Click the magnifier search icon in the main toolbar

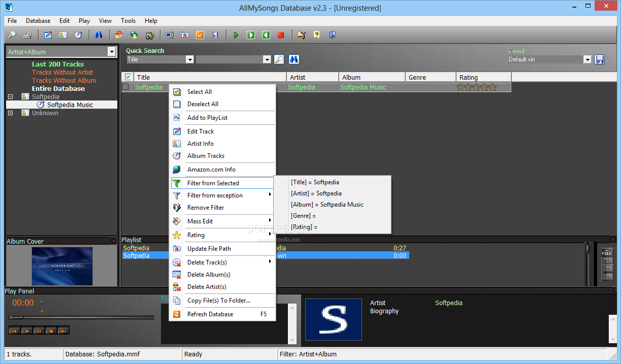pos(12,35)
